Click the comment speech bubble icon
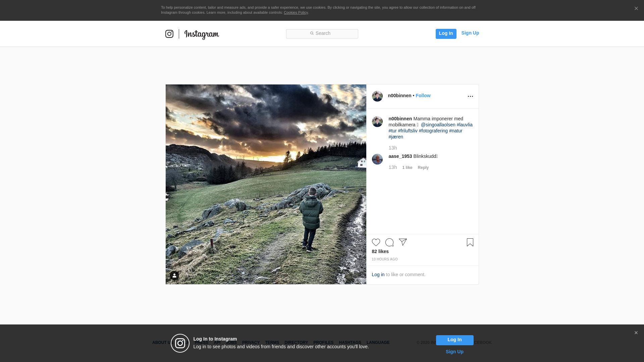644x362 pixels. [389, 242]
